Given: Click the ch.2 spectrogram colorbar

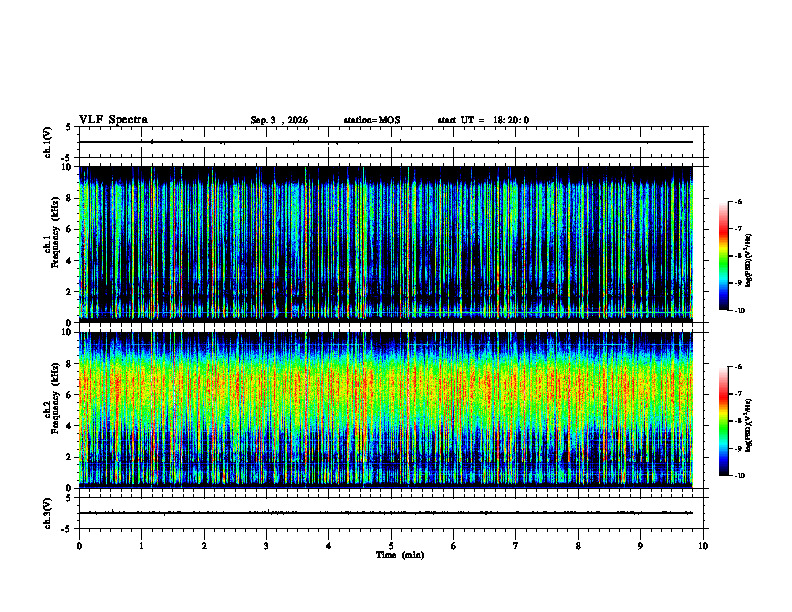Looking at the screenshot, I should pos(723,421).
